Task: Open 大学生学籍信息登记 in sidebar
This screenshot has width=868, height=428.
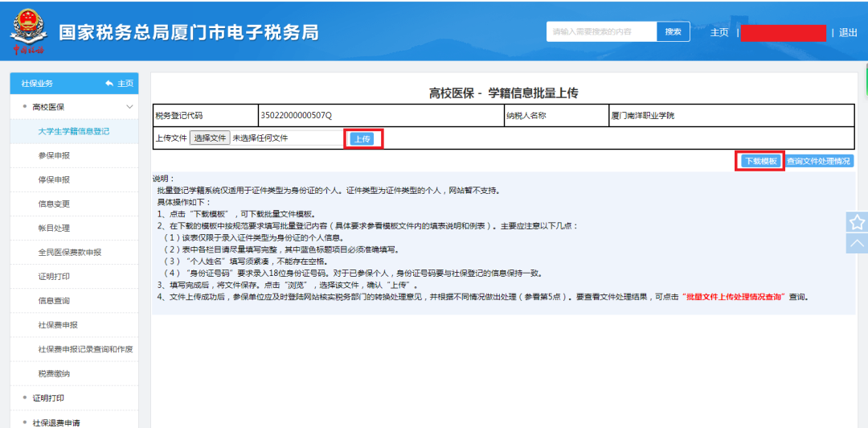Action: 74,131
